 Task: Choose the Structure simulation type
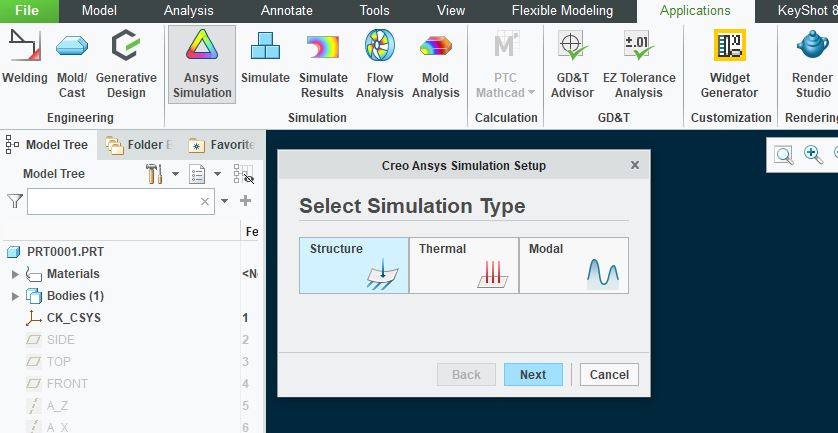click(354, 266)
